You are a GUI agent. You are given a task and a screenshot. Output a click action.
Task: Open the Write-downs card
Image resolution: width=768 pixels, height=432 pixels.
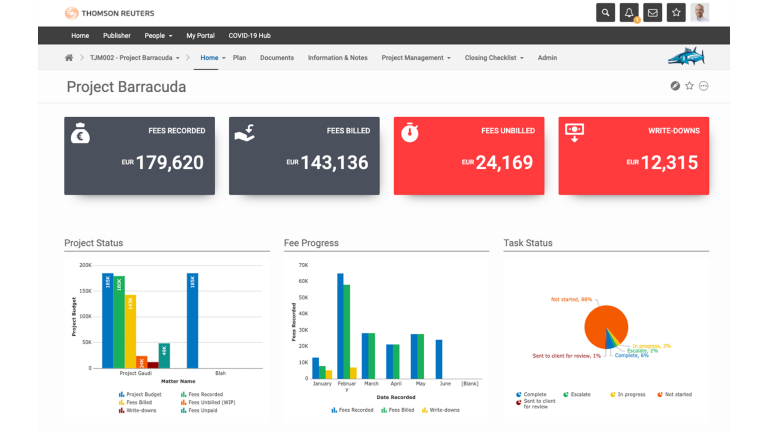click(634, 156)
